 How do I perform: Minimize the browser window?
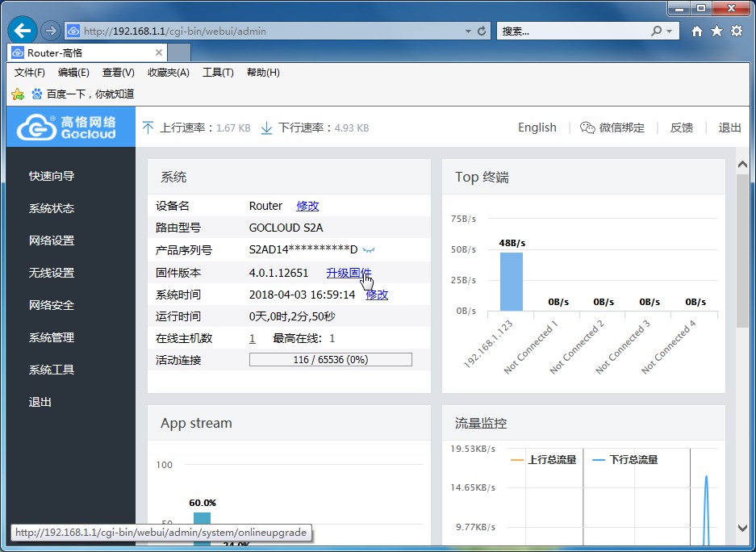click(679, 8)
